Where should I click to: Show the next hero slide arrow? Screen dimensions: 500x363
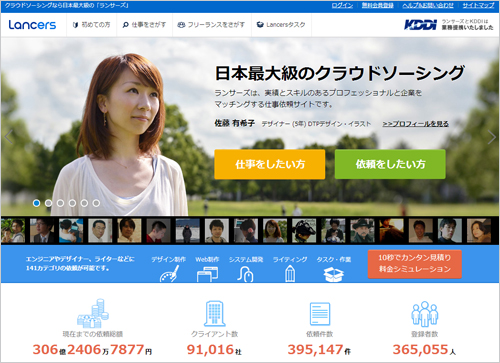[491, 137]
